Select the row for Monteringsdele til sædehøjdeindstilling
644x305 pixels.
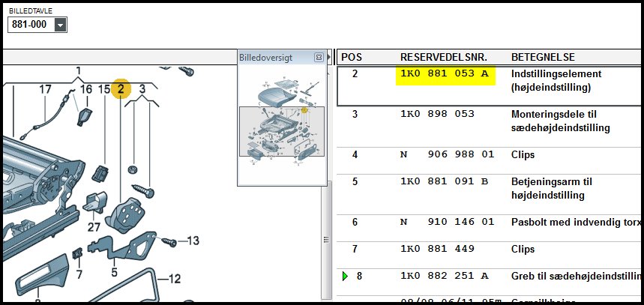pyautogui.click(x=487, y=121)
